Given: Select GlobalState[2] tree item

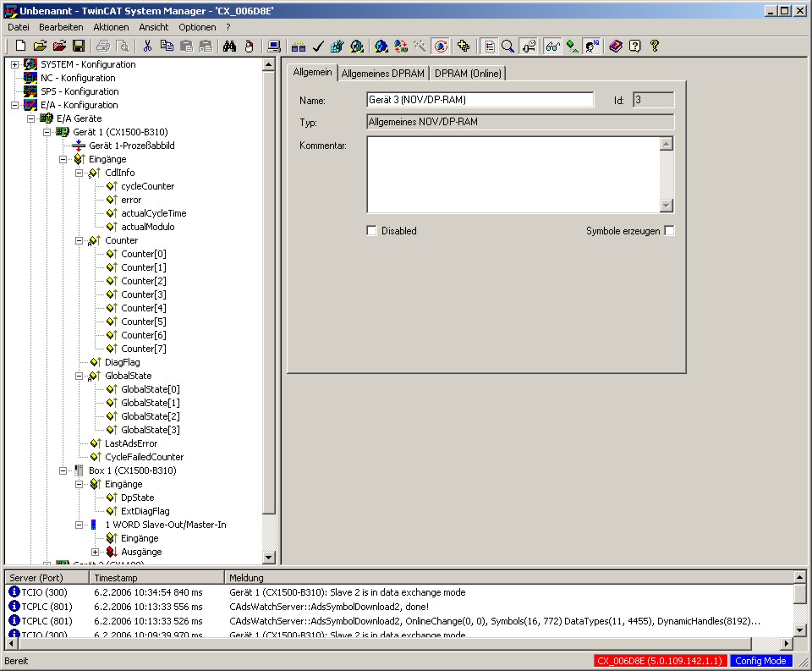Looking at the screenshot, I should (x=151, y=416).
